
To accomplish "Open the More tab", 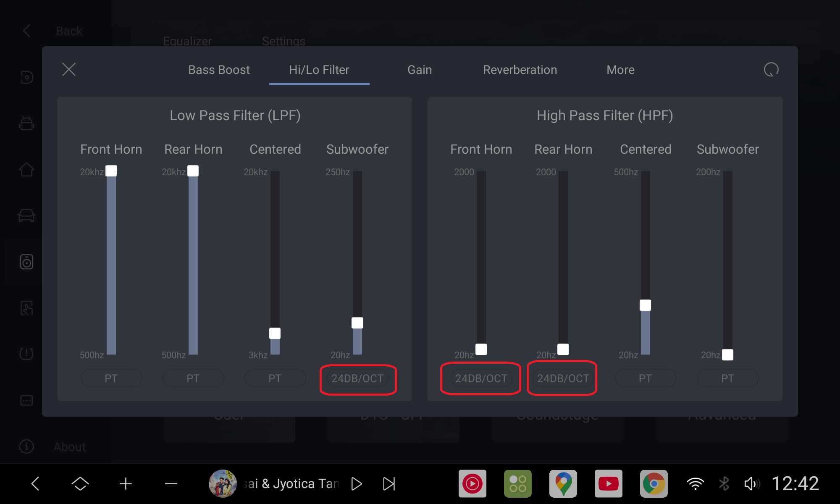I will click(620, 70).
